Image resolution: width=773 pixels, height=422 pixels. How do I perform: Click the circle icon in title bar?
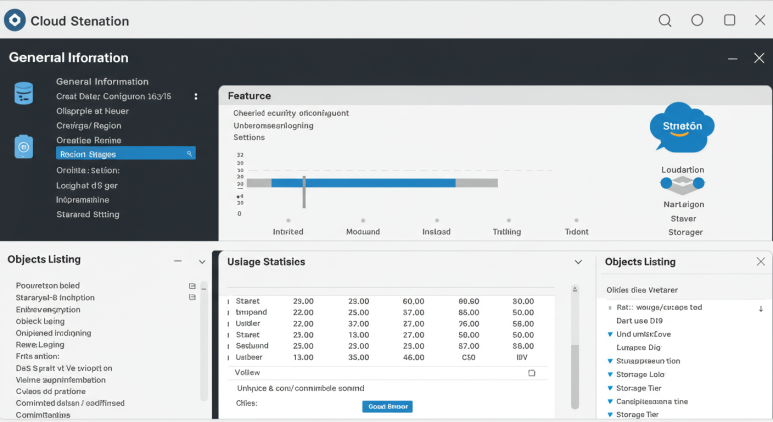click(697, 20)
